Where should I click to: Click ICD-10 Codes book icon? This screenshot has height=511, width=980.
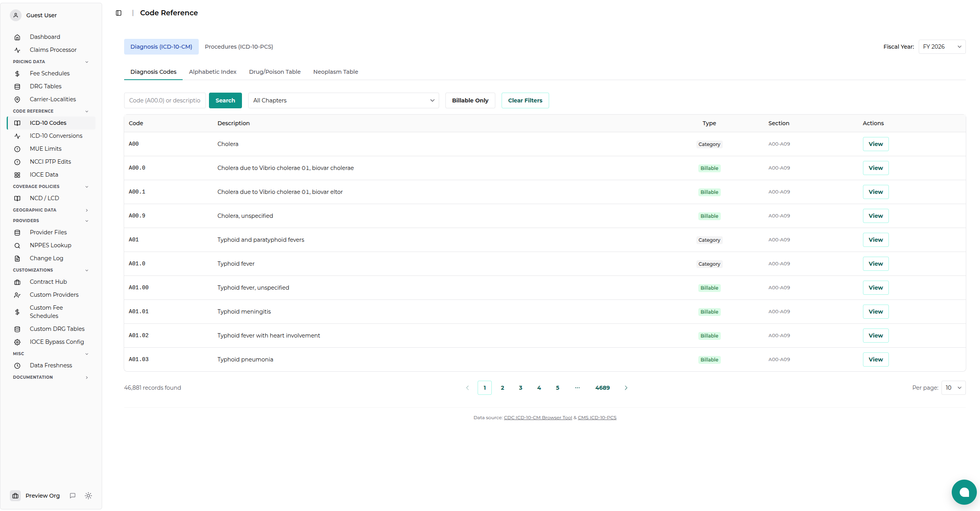17,123
